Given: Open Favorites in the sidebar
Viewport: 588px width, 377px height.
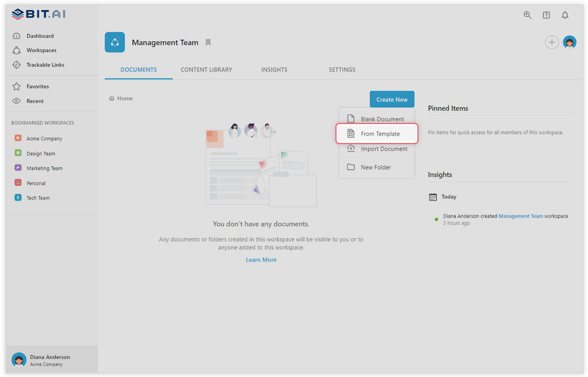Looking at the screenshot, I should click(x=38, y=86).
